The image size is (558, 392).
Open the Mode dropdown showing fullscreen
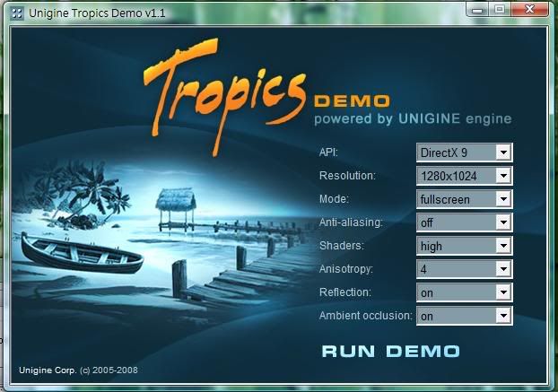coord(464,199)
